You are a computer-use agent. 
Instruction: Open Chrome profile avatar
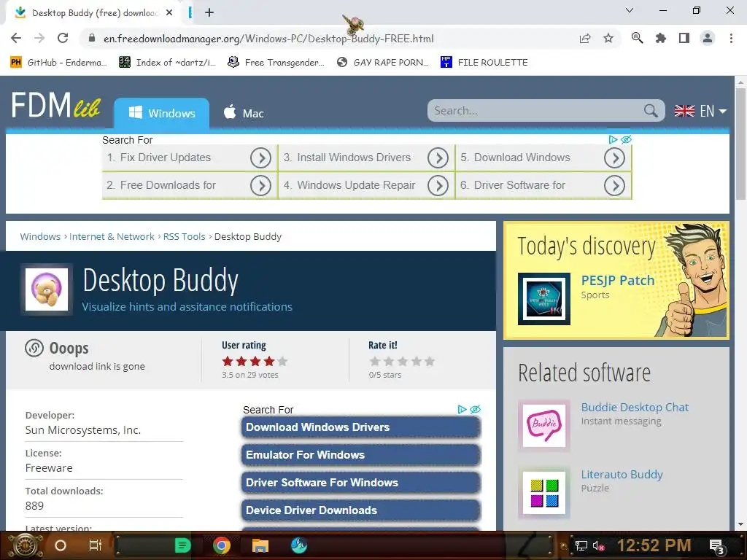(708, 38)
